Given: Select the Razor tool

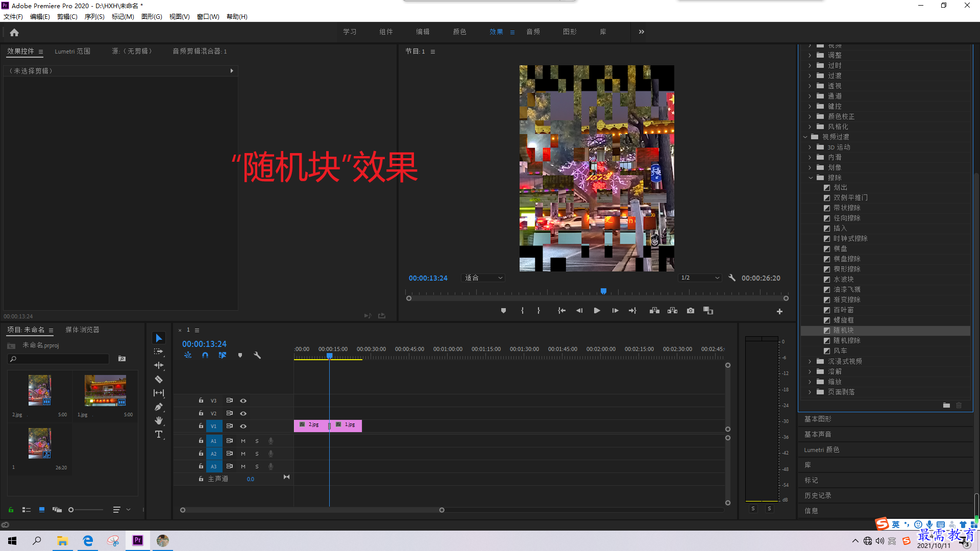Looking at the screenshot, I should point(159,379).
